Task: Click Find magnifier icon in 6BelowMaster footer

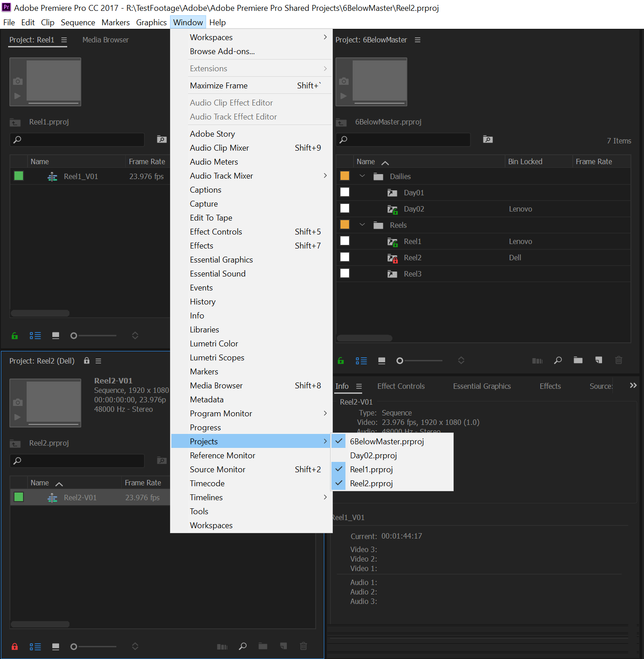Action: pos(558,360)
